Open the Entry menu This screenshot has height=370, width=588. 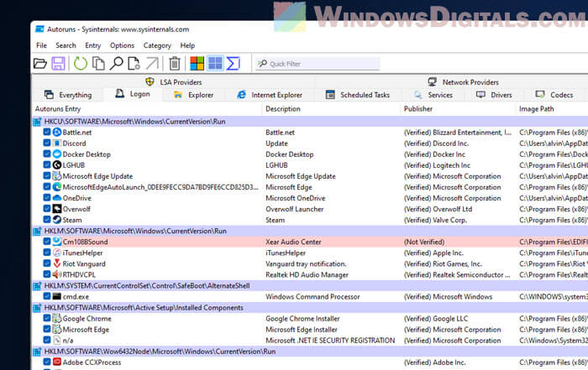(x=92, y=45)
